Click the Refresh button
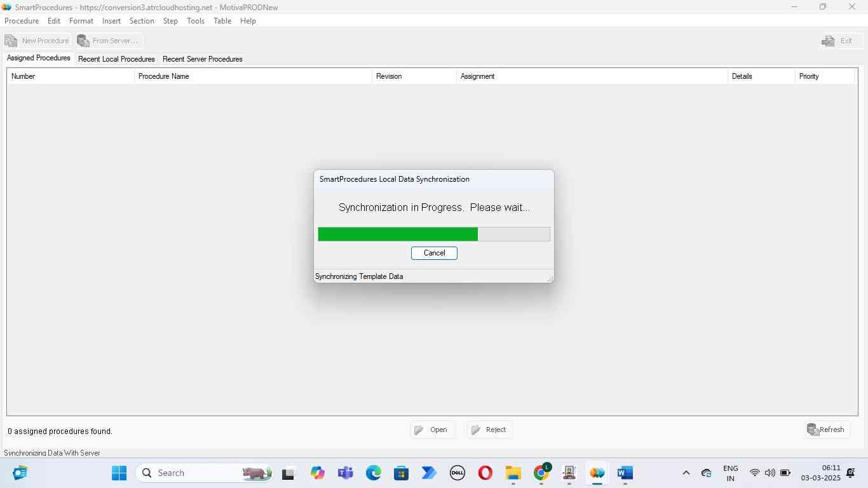The height and width of the screenshot is (488, 868). point(827,430)
